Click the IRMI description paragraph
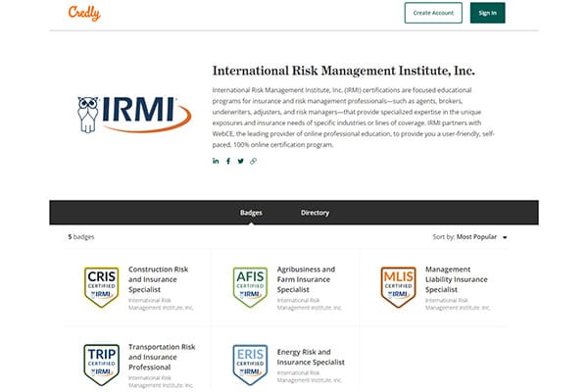This screenshot has height=392, width=588. click(x=353, y=118)
